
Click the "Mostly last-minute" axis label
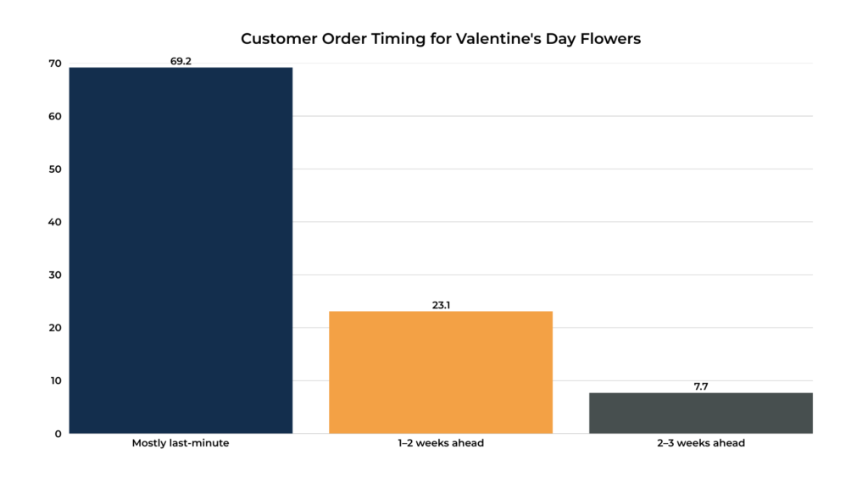[x=181, y=443]
